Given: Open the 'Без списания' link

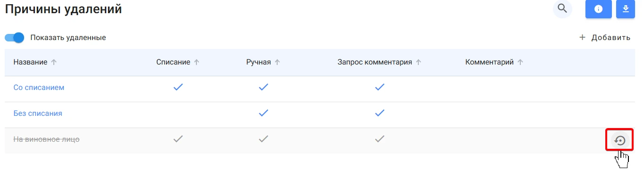Looking at the screenshot, I should pyautogui.click(x=38, y=113).
